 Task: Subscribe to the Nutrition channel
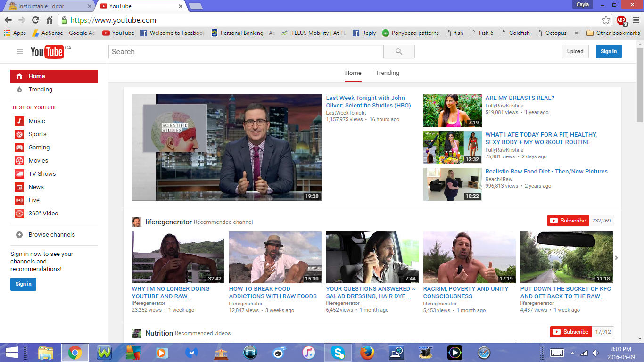click(x=571, y=332)
